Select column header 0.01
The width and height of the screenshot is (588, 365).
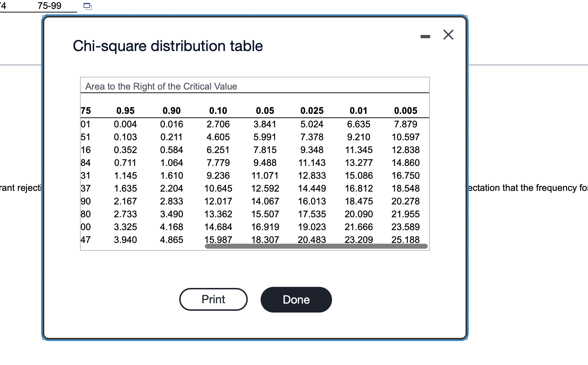tap(358, 111)
